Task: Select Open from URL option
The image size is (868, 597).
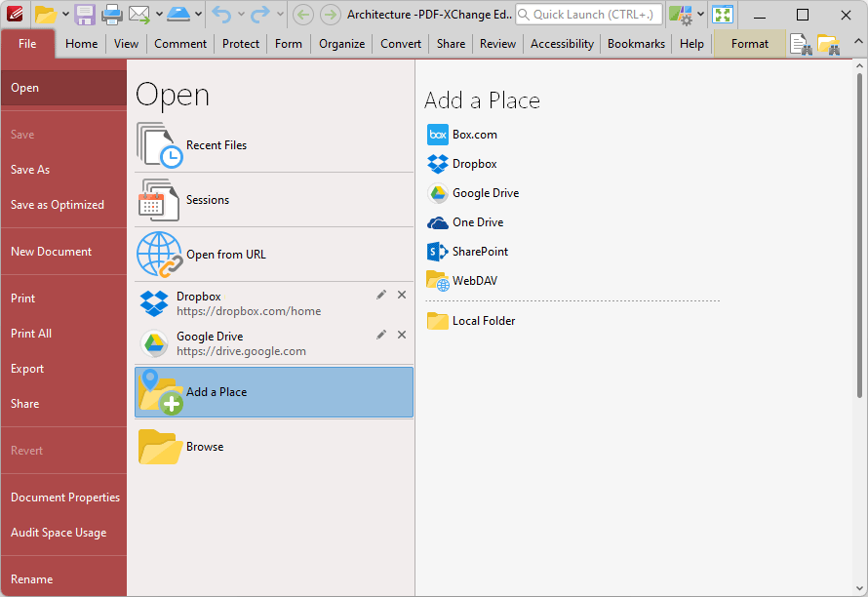Action: pos(274,255)
